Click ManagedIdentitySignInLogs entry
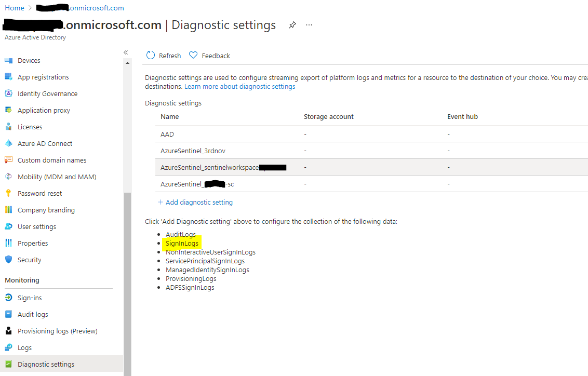The height and width of the screenshot is (376, 588). (207, 270)
